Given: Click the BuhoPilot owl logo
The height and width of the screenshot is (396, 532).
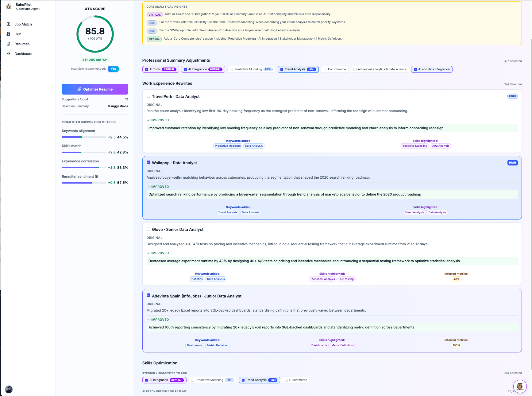Looking at the screenshot, I should click(9, 6).
